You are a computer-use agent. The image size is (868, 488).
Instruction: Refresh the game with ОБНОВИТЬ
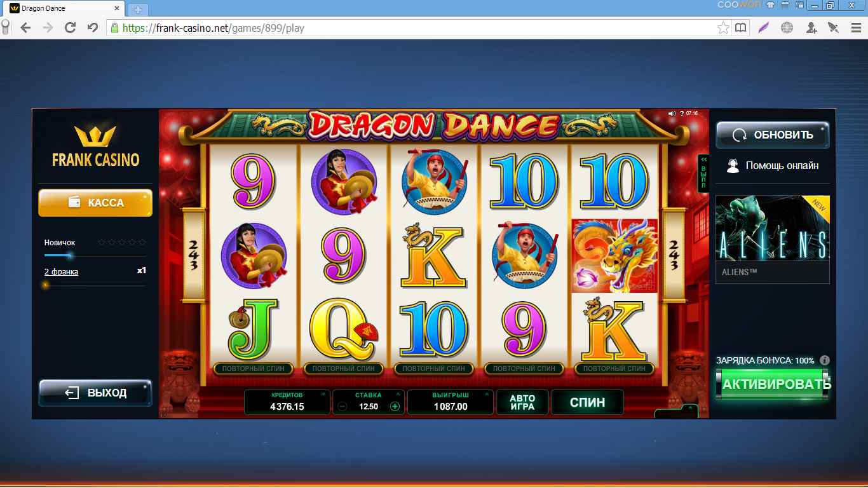click(773, 135)
